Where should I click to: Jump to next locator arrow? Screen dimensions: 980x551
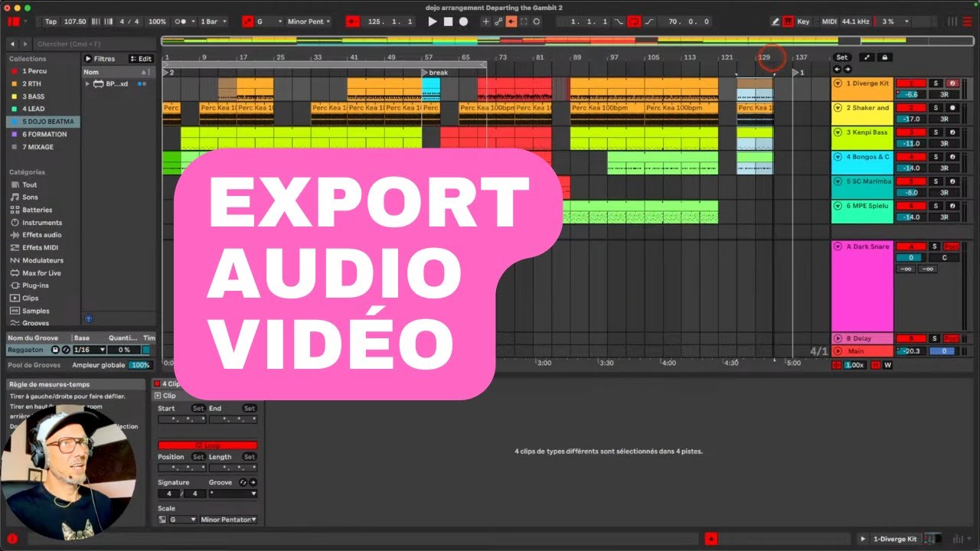pyautogui.click(x=847, y=70)
